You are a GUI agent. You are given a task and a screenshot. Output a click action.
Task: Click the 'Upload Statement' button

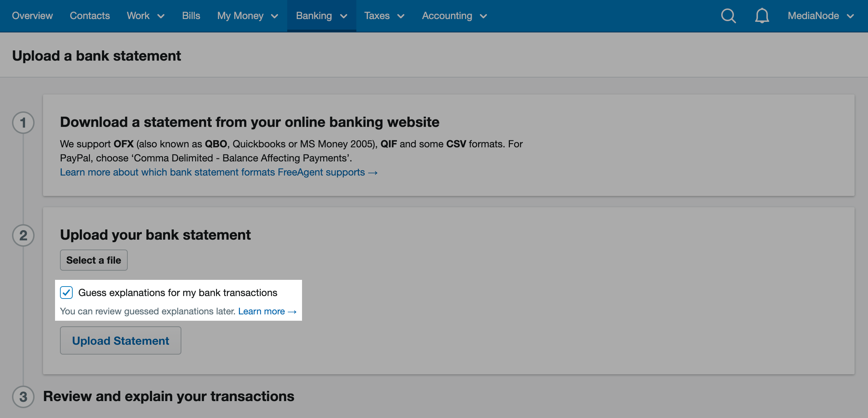[x=120, y=340]
